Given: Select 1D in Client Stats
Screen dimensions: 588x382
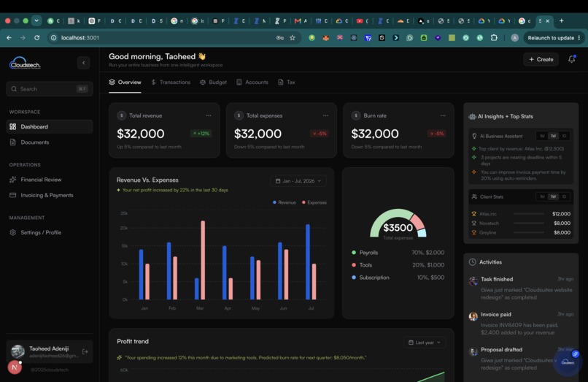Looking at the screenshot, I should click(x=564, y=196).
